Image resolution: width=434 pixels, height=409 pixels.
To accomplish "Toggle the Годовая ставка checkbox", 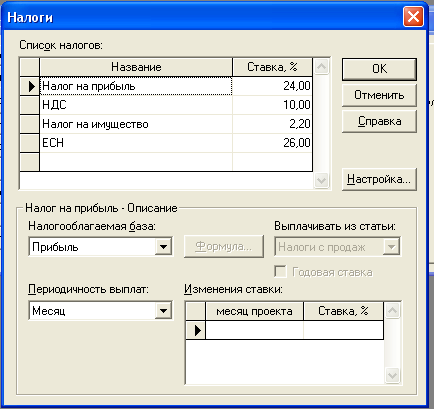I will (x=280, y=271).
